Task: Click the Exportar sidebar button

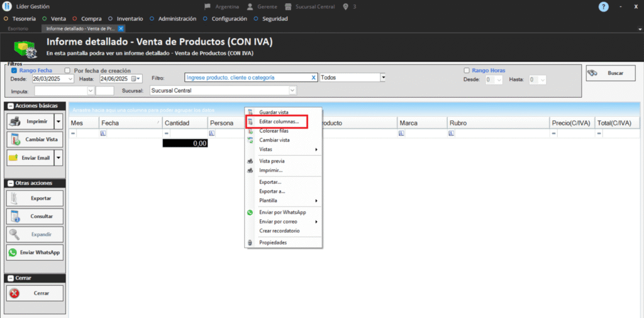Action: (x=35, y=198)
